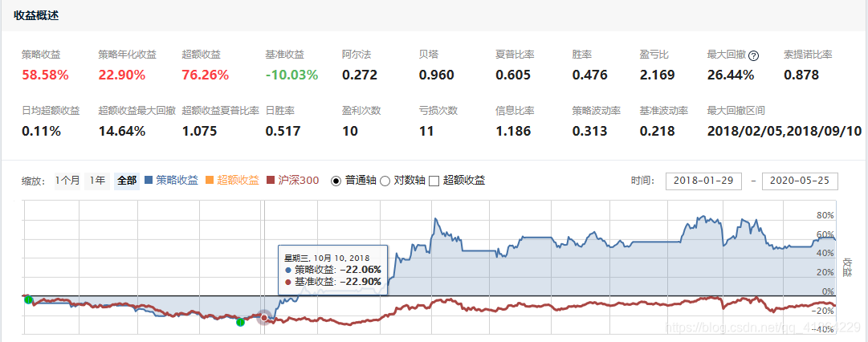Toggle the orange 超额收益 legend series

[x=232, y=181]
